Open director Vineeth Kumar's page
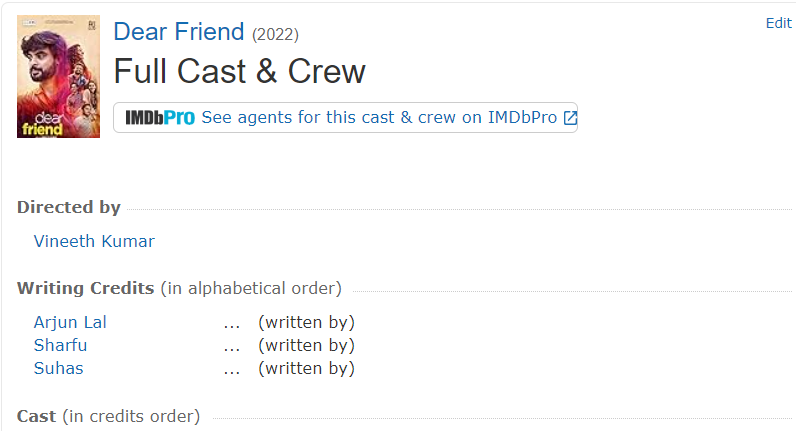The width and height of the screenshot is (796, 431). [94, 241]
